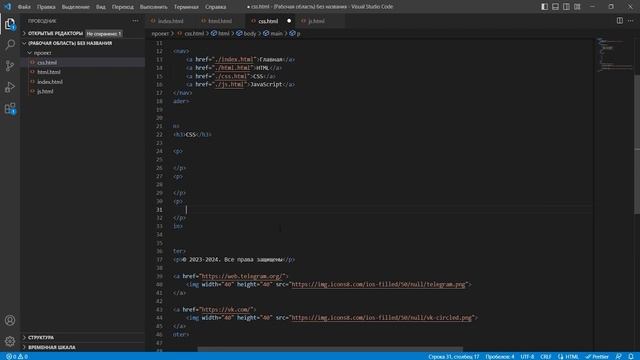
Task: Open the Source Control view
Action: tap(10, 66)
